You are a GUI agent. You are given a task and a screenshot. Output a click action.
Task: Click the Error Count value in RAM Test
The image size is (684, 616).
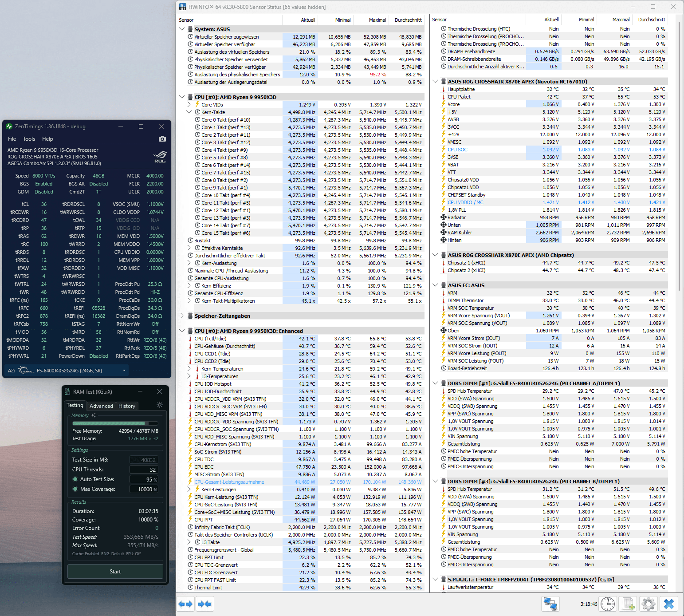click(157, 528)
